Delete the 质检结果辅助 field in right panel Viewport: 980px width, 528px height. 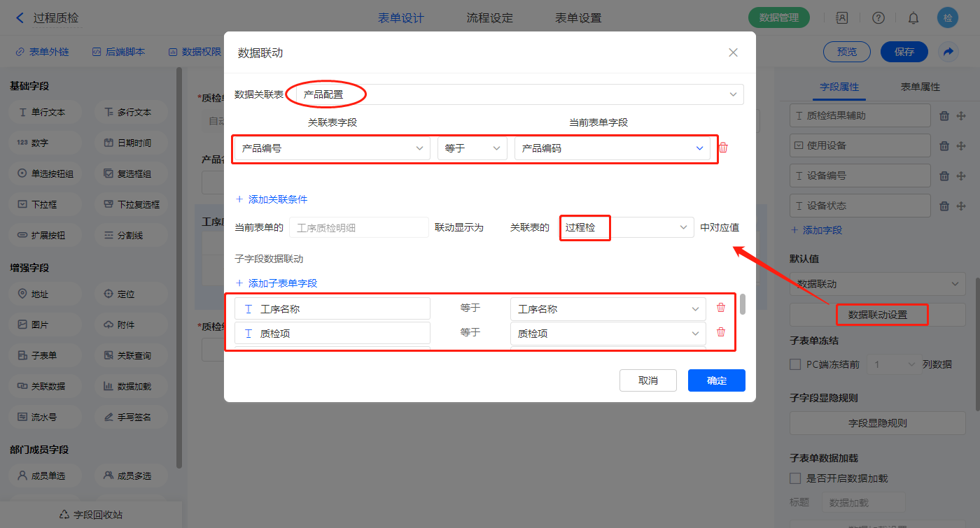[x=944, y=116]
